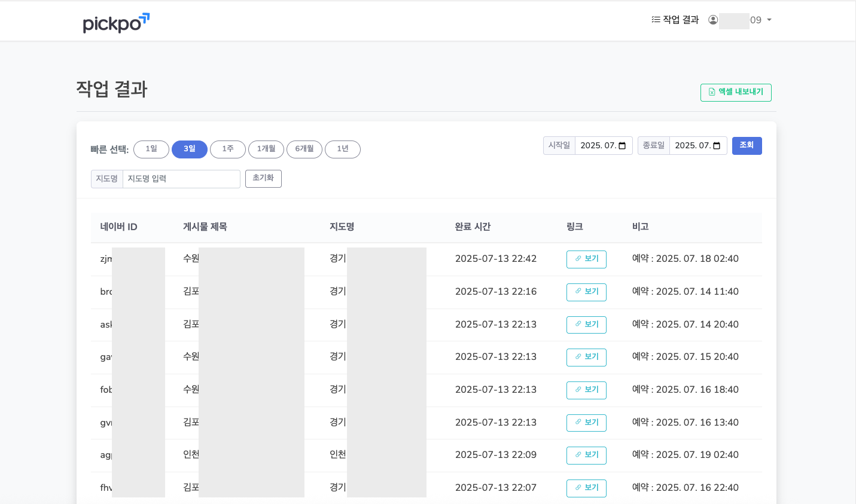Select the 6개월 quick filter
Viewport: 856px width, 504px height.
pyautogui.click(x=304, y=149)
